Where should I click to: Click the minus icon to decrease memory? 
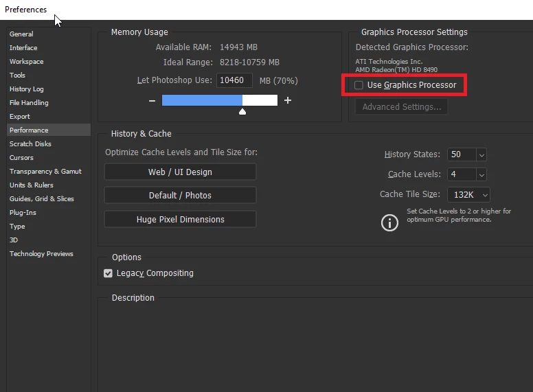click(x=152, y=100)
